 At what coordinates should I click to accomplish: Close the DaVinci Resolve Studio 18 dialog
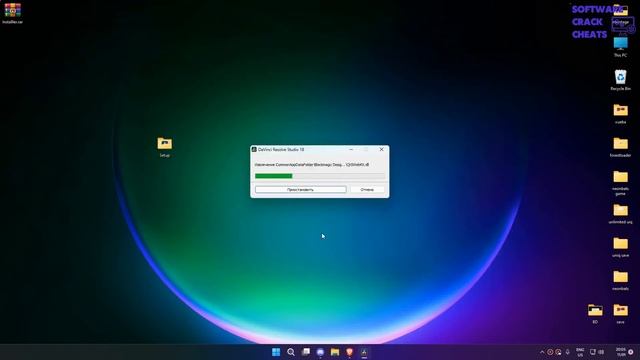pyautogui.click(x=381, y=149)
